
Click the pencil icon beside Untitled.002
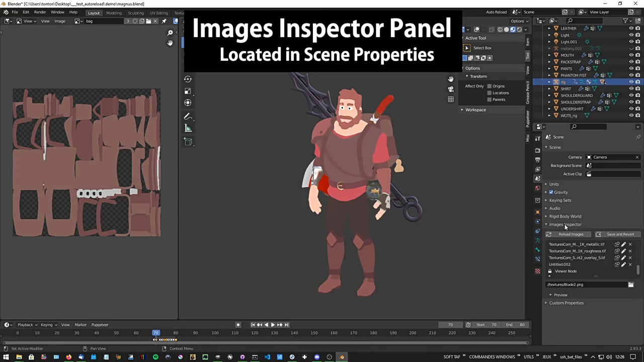pyautogui.click(x=623, y=264)
